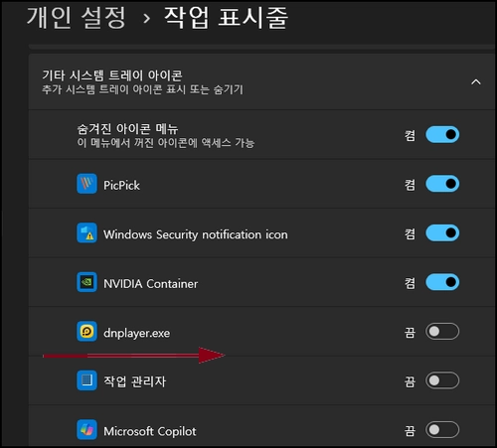Click the Windows Security notification icon label
Viewport: 497px width, 448px height.
click(196, 234)
